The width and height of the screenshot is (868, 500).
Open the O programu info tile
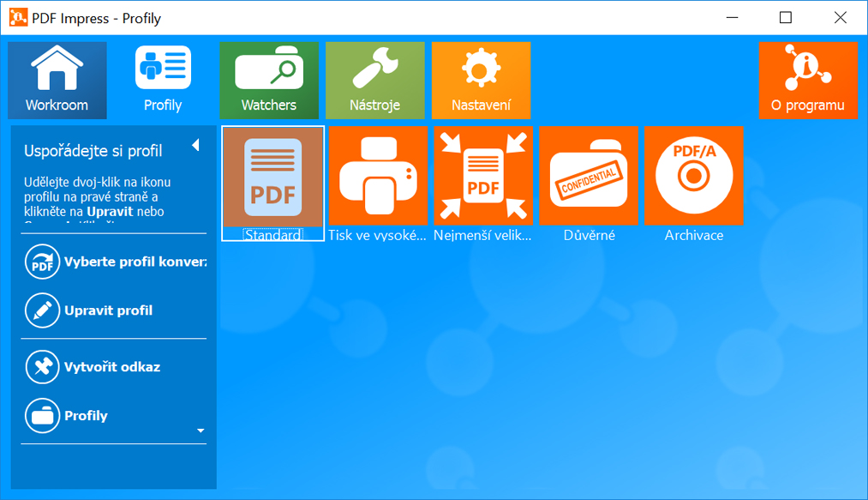pos(807,81)
